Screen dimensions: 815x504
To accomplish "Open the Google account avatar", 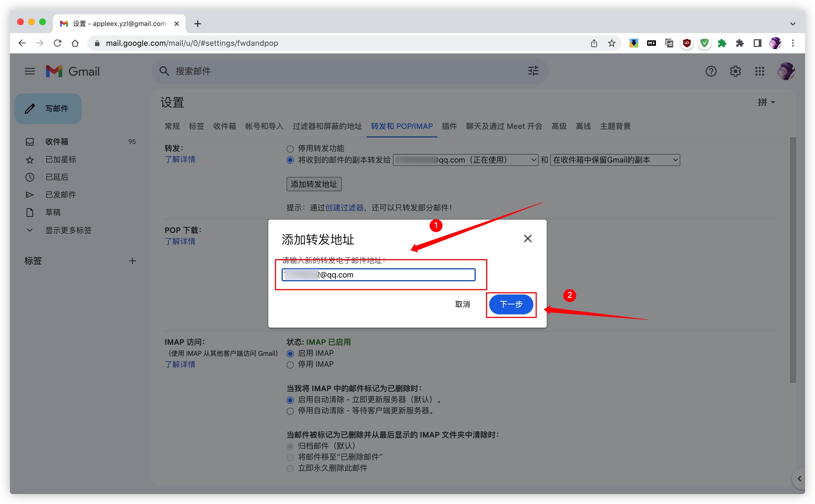I will 786,71.
